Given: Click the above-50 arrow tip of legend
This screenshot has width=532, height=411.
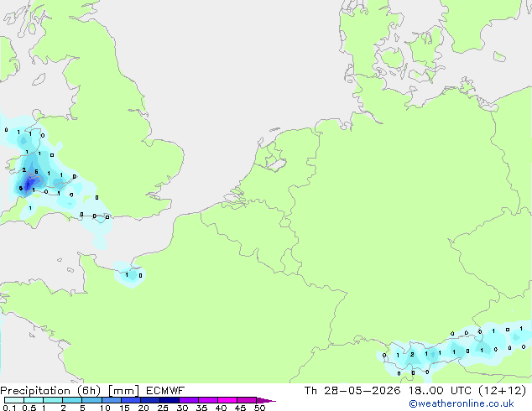Looking at the screenshot, I should 266,400.
